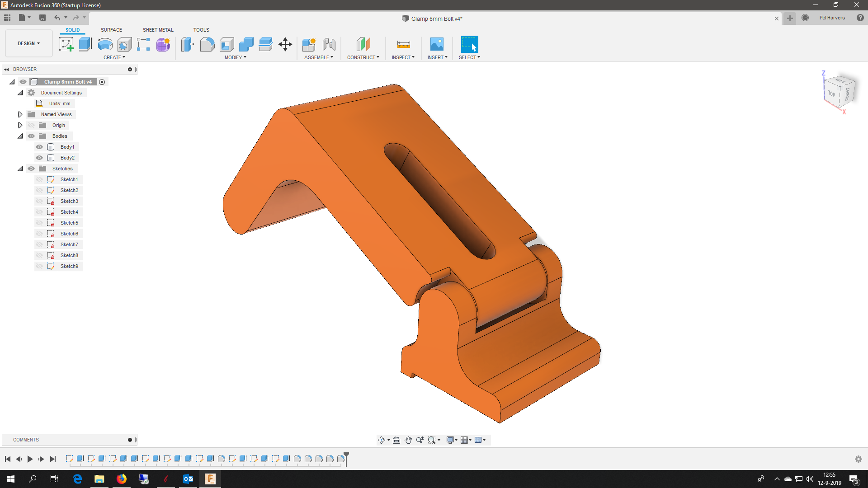Collapse the Bodies folder
Viewport: 868px width, 488px height.
[20, 136]
